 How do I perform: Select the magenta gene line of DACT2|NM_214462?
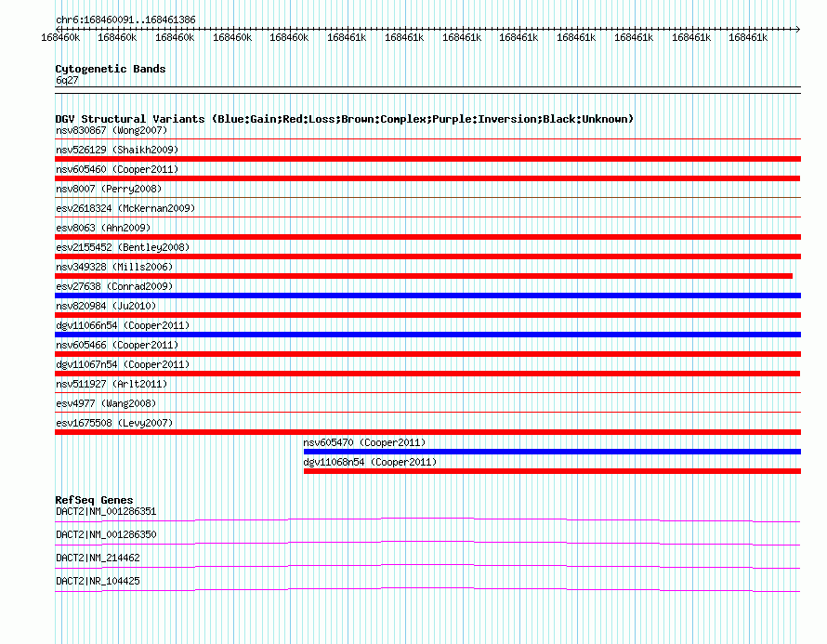coord(427,567)
